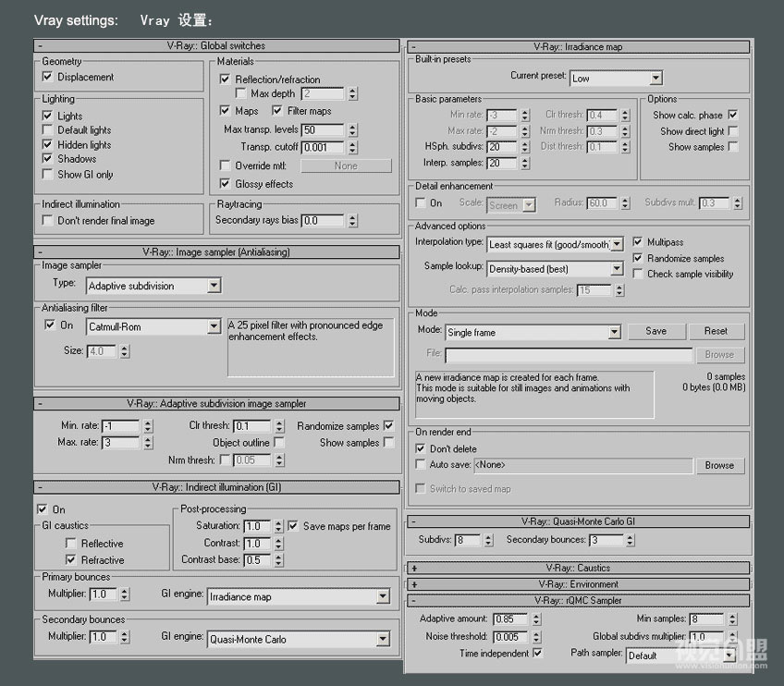Enable Don't render final image
The image size is (784, 686).
click(x=48, y=221)
